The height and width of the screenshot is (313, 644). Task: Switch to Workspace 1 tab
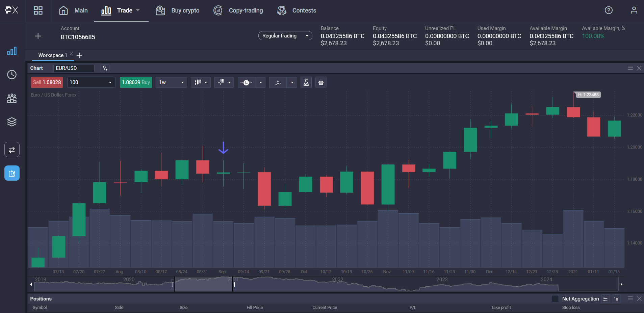click(x=52, y=55)
